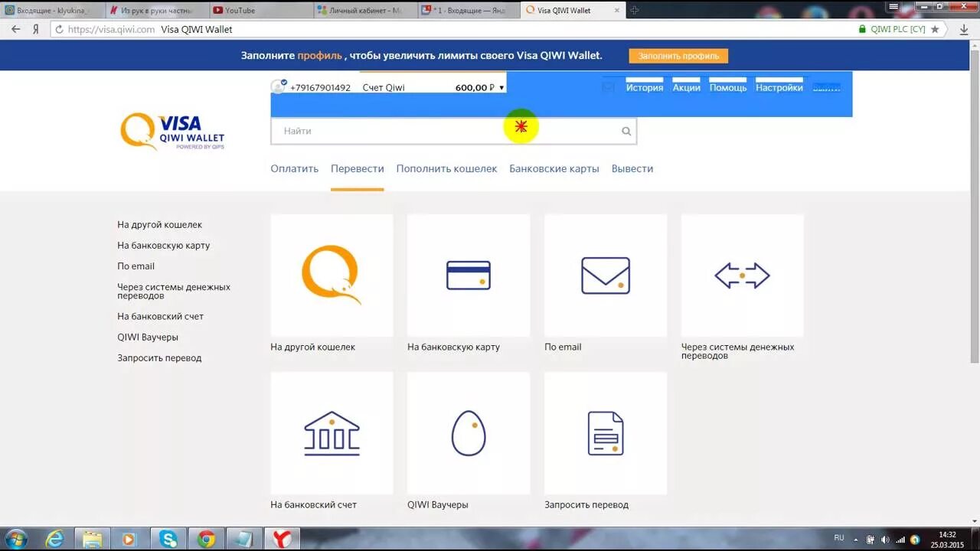The image size is (980, 551).
Task: Click sidebar link На банковский счет
Action: point(161,316)
